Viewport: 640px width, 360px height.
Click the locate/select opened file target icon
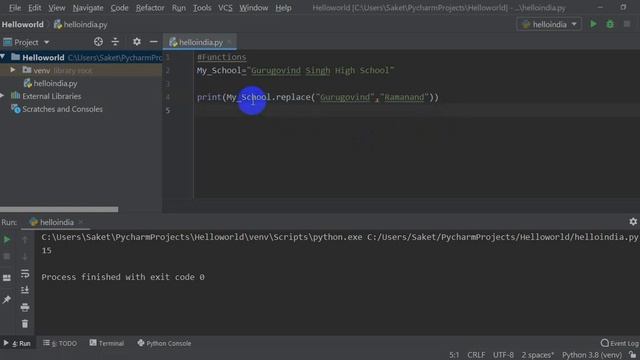pos(98,42)
